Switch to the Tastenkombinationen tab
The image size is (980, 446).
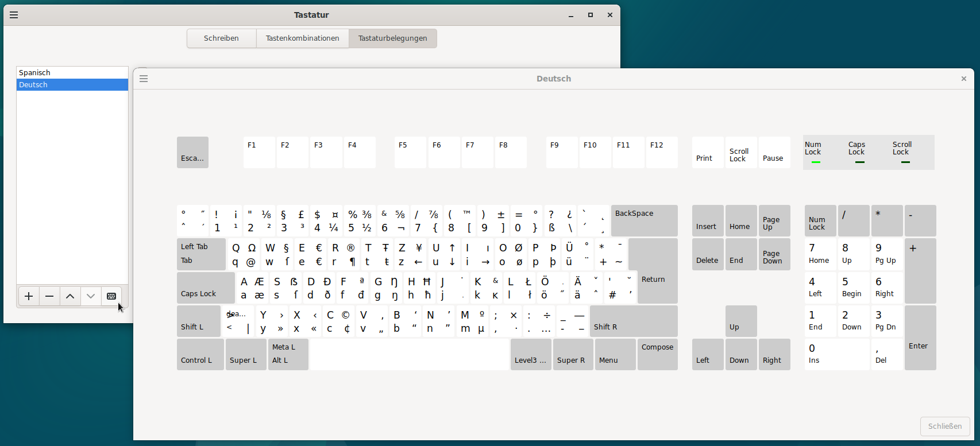click(x=302, y=38)
